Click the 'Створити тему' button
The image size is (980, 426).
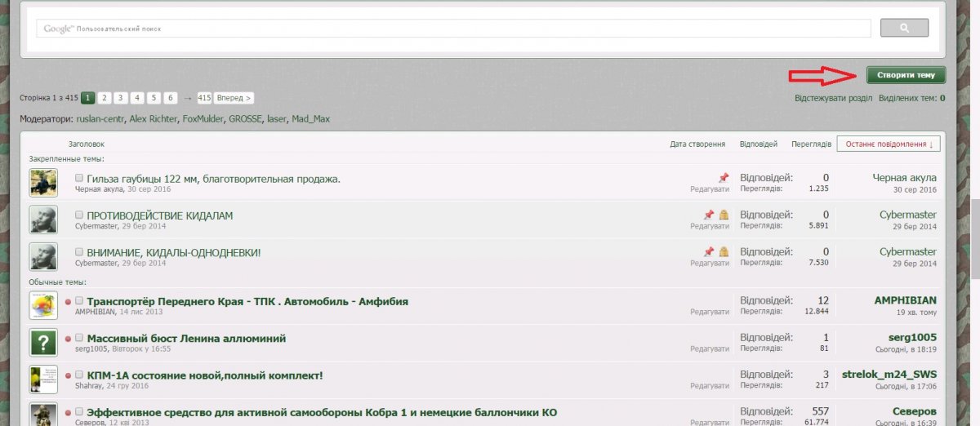tap(906, 75)
